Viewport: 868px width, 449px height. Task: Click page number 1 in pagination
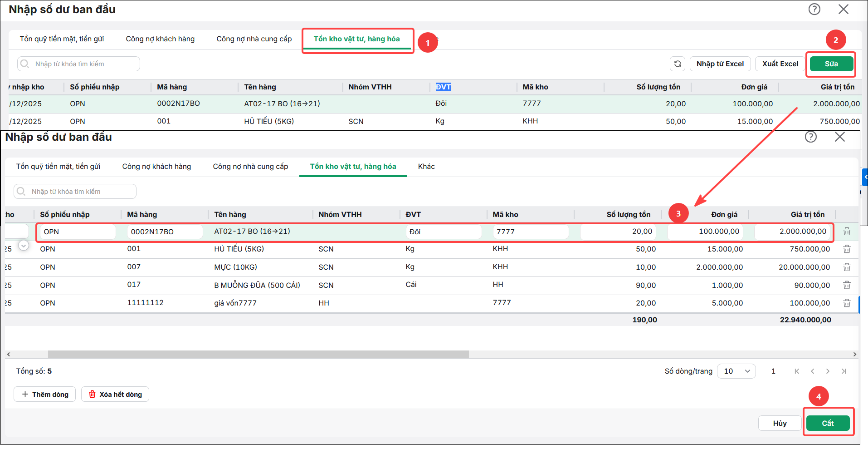tap(773, 371)
